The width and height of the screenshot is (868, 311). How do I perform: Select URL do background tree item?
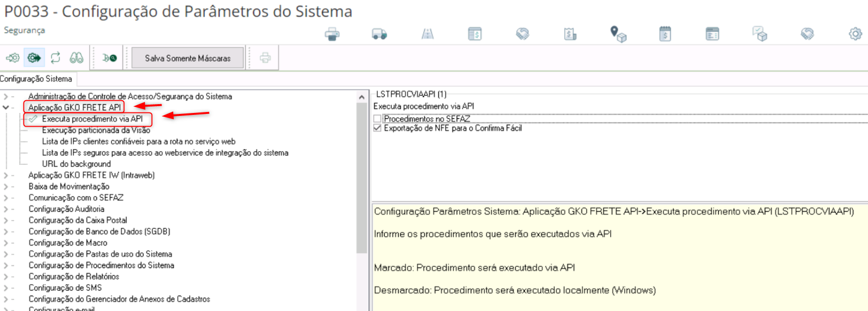(76, 164)
